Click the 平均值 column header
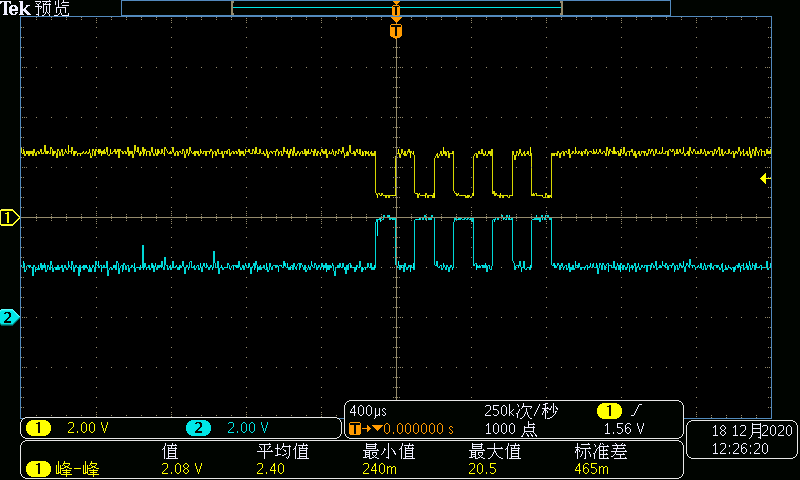Screen dimensions: 800x480 tap(283, 451)
